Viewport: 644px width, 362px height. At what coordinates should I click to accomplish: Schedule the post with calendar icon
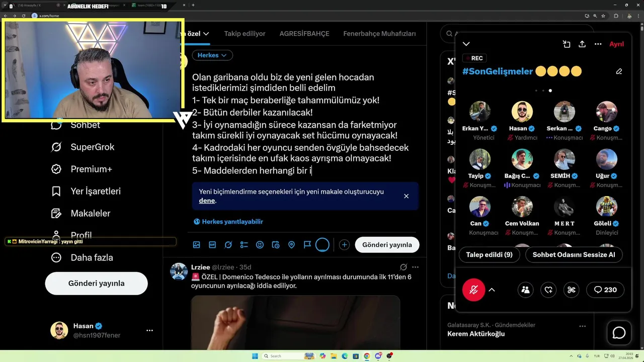coord(276,245)
